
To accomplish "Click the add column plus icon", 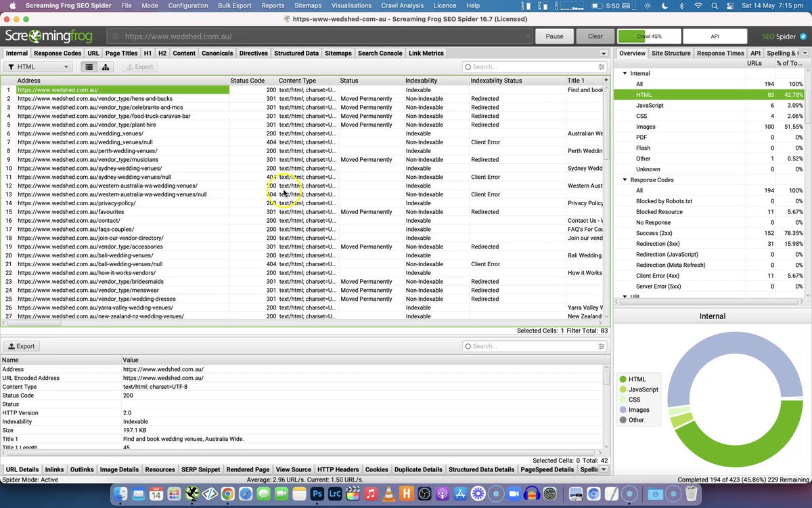I will pyautogui.click(x=606, y=80).
